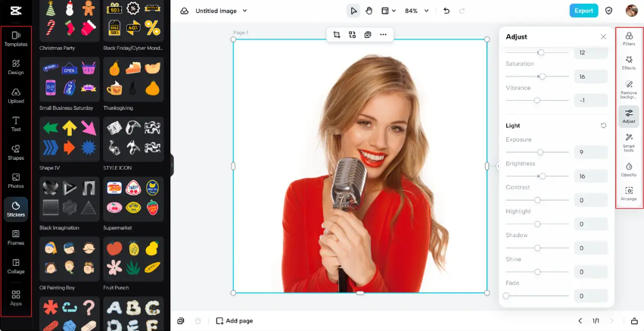Click the replace image icon above canvas
This screenshot has height=331, width=644.
tap(352, 35)
